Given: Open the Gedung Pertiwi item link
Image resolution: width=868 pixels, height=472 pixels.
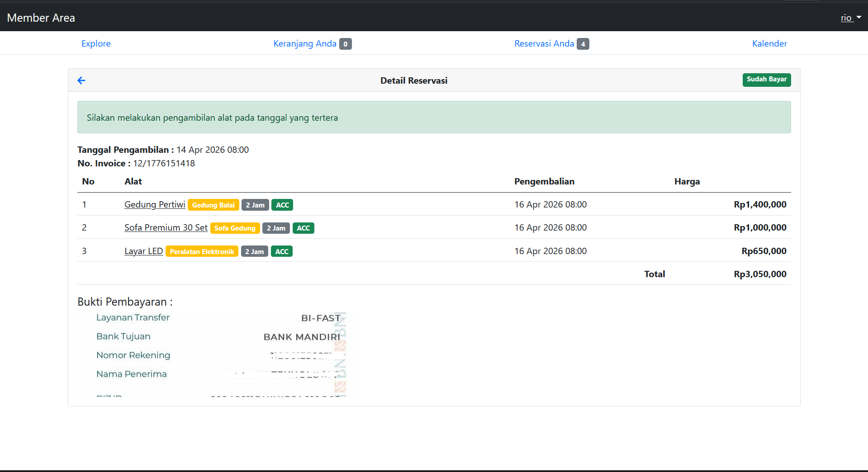Looking at the screenshot, I should pos(155,204).
